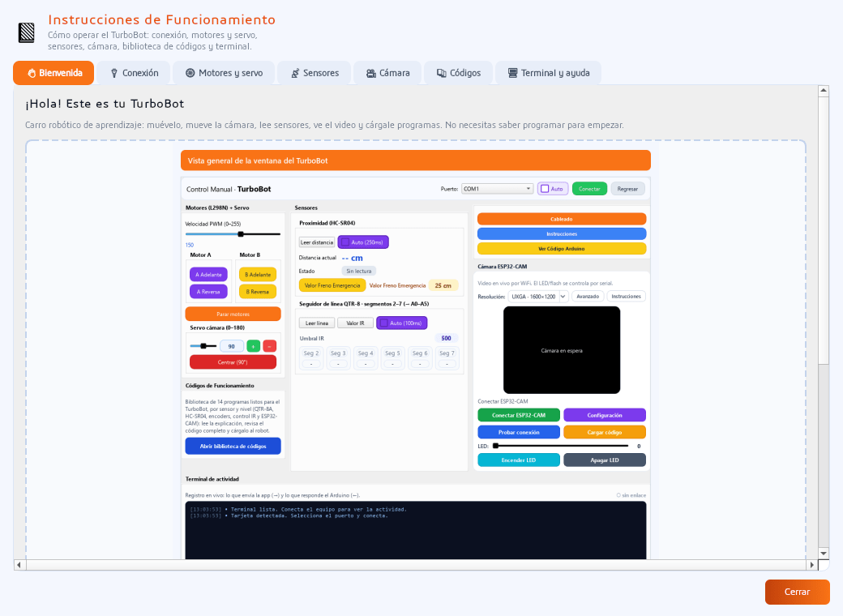Click the yellow 'Ver Código Arduino' button
Screen dimensions: 843x616
click(562, 249)
